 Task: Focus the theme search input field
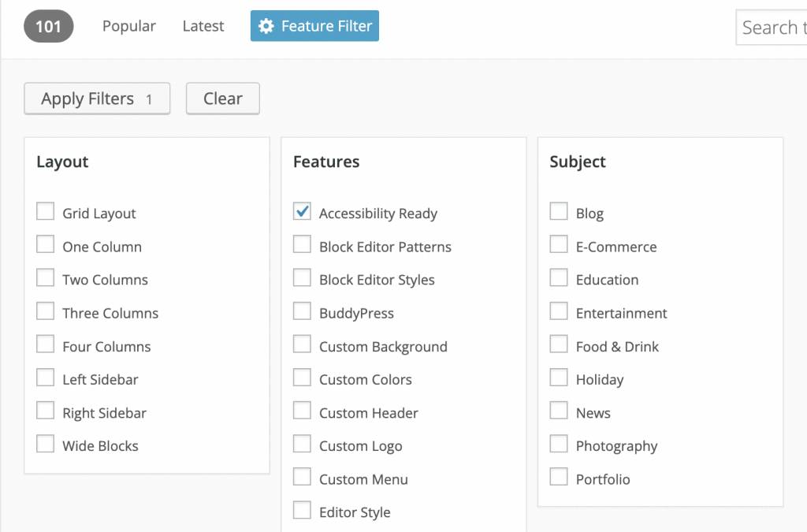772,28
